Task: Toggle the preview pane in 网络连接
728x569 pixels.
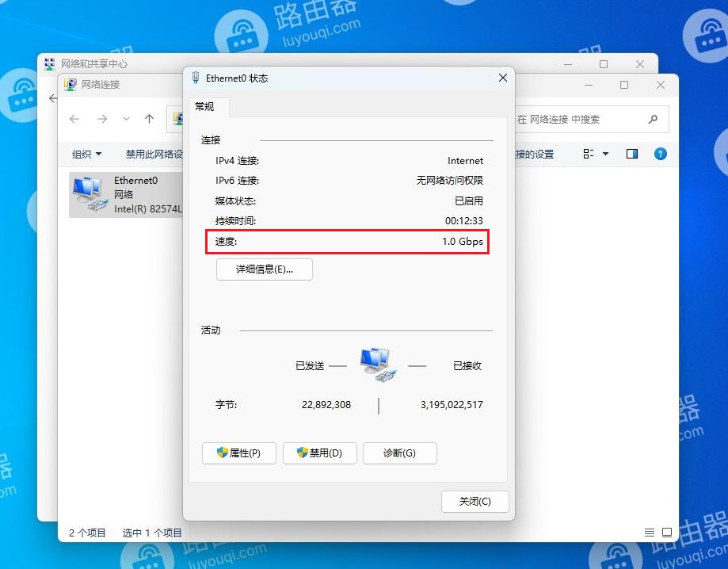Action: [632, 154]
